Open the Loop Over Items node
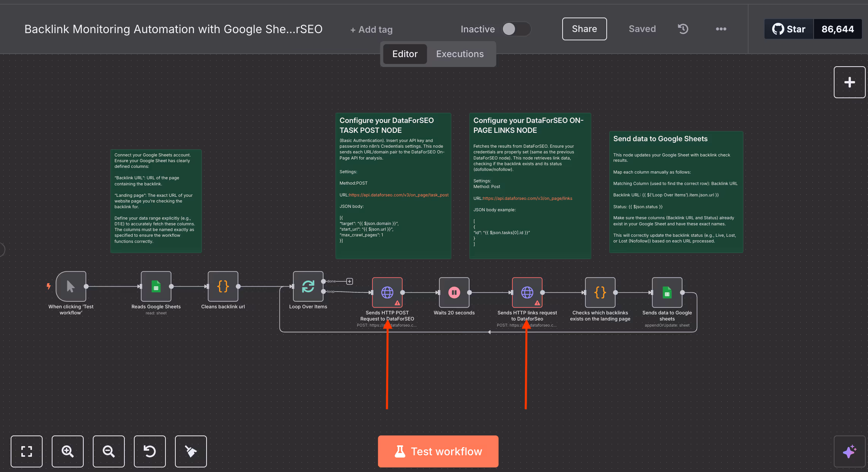This screenshot has width=868, height=472. [x=308, y=286]
